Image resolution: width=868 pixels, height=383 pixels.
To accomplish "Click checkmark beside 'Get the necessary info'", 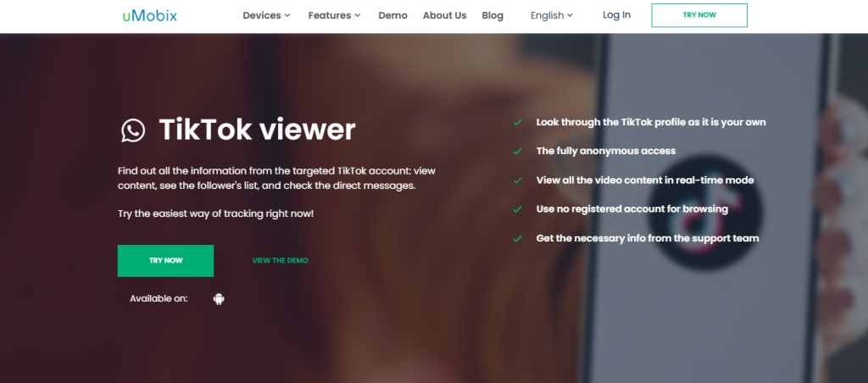I will (517, 238).
